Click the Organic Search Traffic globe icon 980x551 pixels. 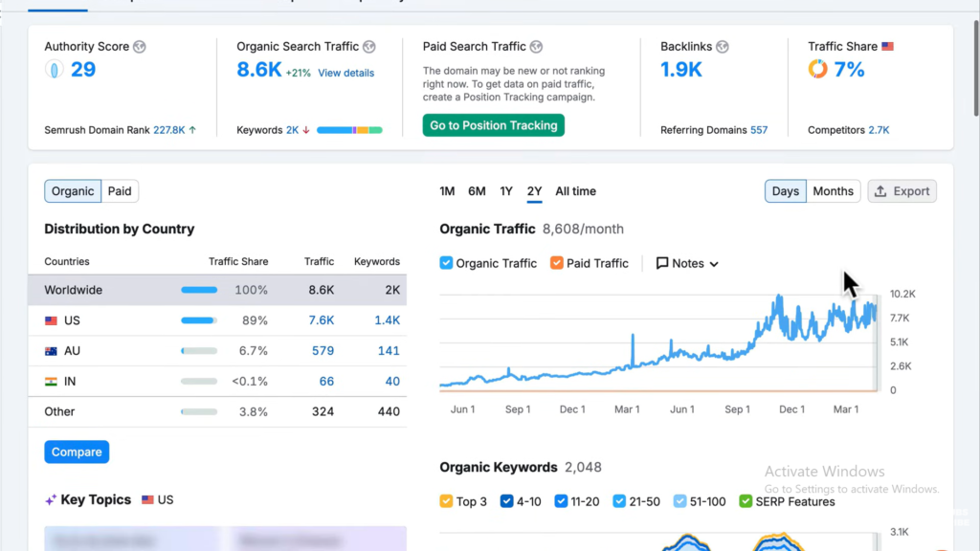click(x=369, y=47)
